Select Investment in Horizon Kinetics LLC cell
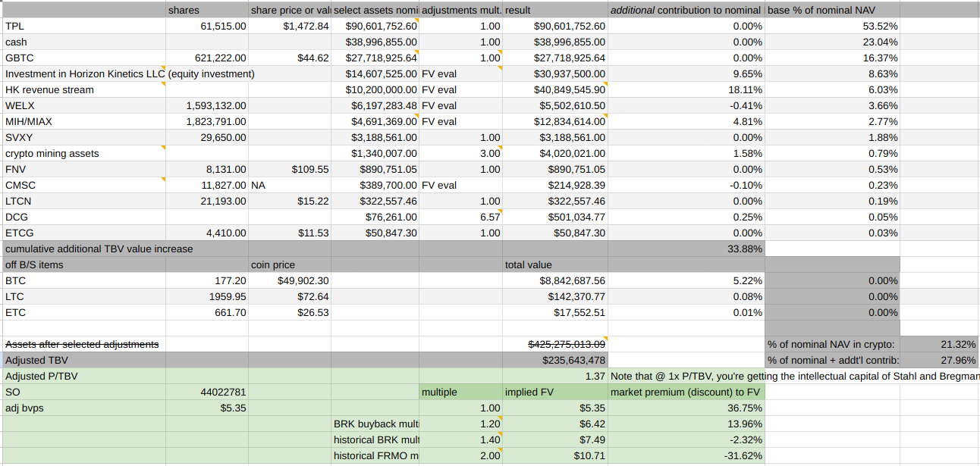The image size is (980, 466). pyautogui.click(x=84, y=73)
